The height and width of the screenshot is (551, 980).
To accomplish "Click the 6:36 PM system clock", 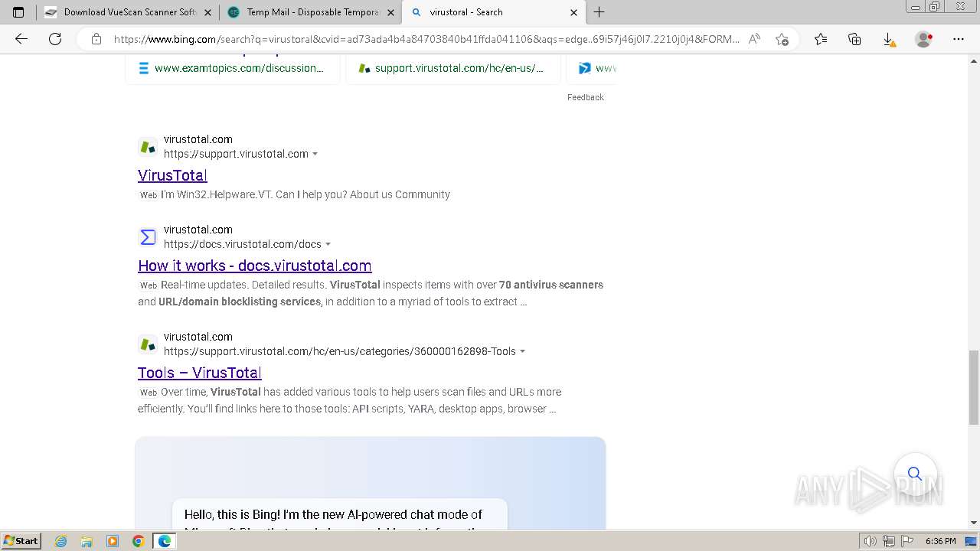I will coord(940,541).
